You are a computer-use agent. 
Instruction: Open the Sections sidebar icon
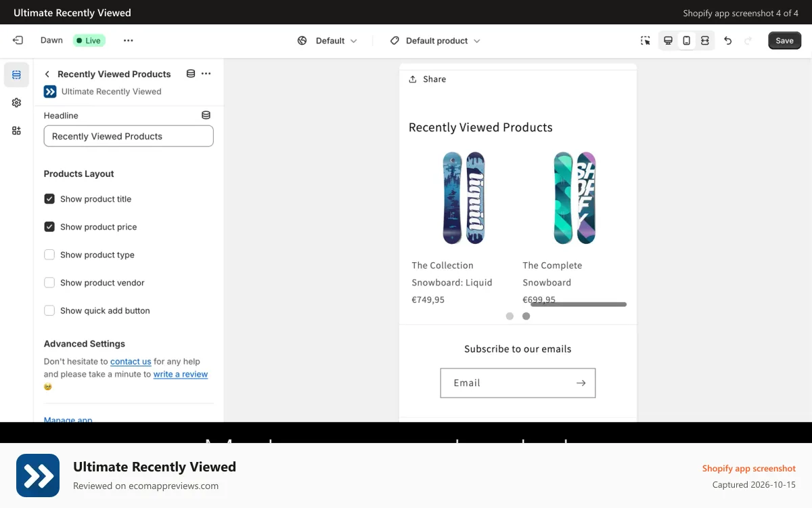[16, 75]
